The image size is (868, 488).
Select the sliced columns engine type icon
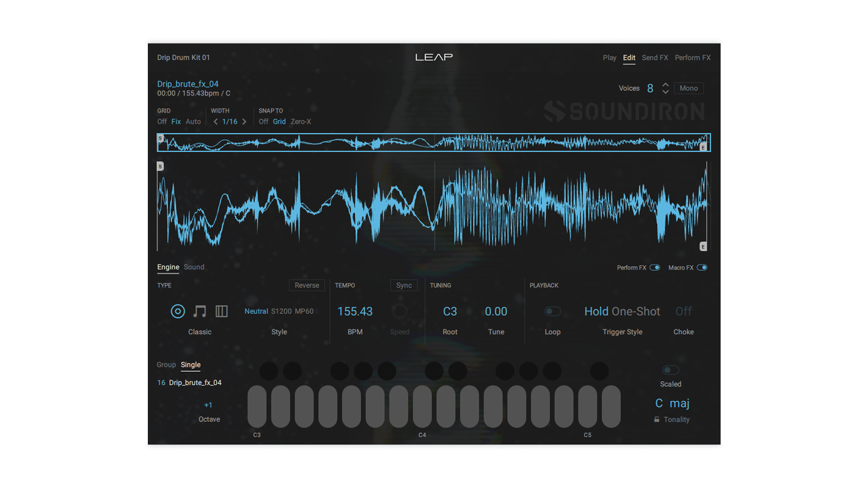click(x=222, y=311)
